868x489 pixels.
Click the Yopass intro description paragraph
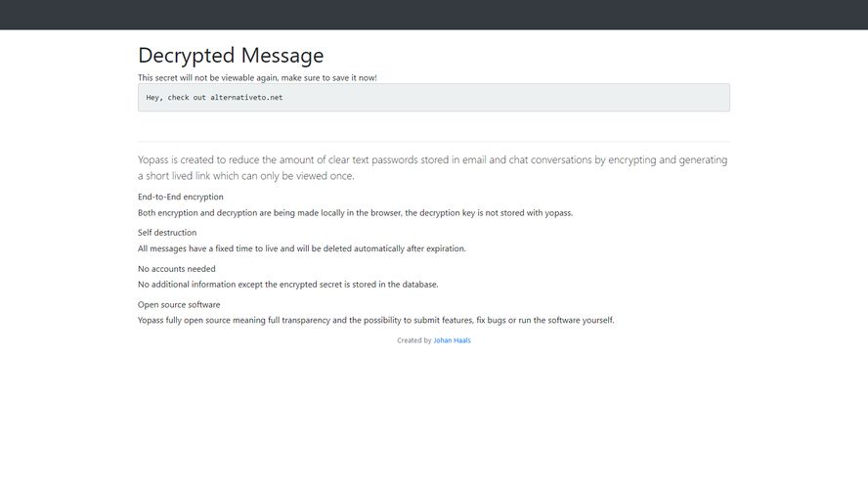[432, 160]
